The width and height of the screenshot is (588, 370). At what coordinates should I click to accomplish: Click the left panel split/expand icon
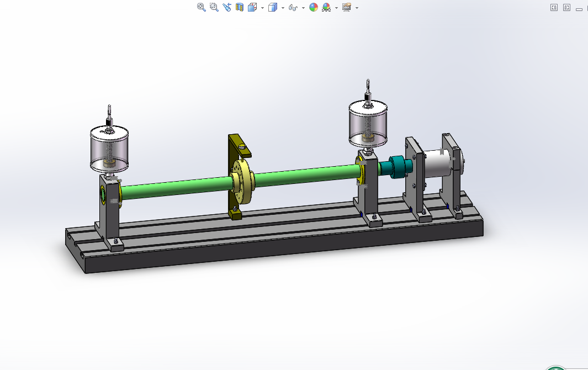[x=554, y=8]
